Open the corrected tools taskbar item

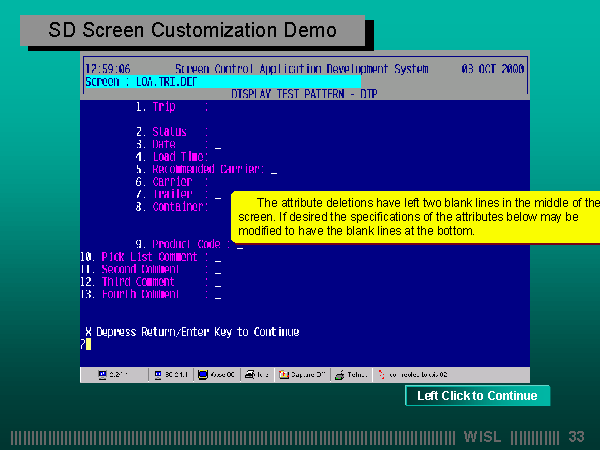[413, 375]
